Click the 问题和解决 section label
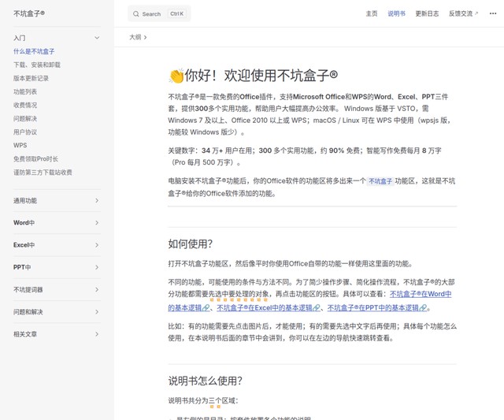This screenshot has height=420, width=504. [28, 312]
